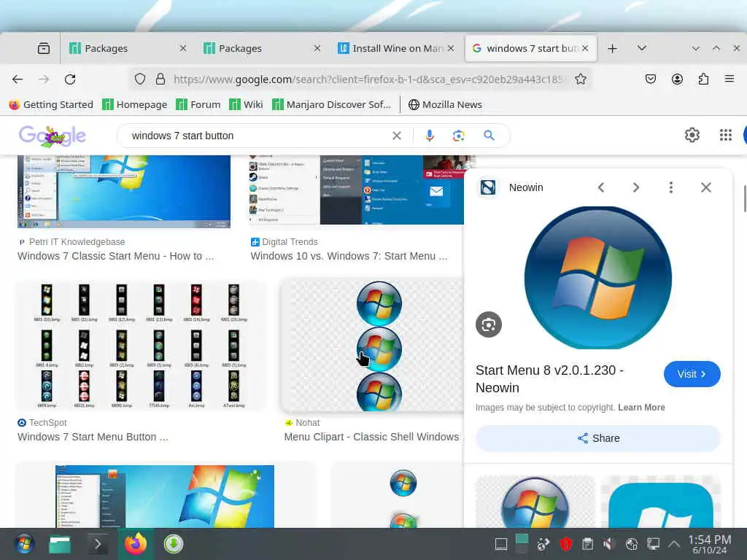Close the second Packages tab
This screenshot has width=747, height=560.
pos(317,48)
